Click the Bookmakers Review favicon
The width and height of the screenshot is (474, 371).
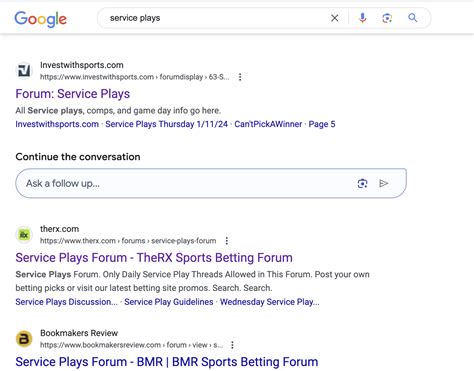[24, 339]
